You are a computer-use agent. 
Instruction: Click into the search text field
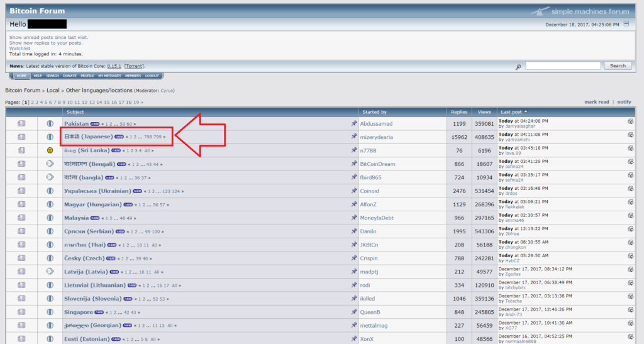(563, 66)
